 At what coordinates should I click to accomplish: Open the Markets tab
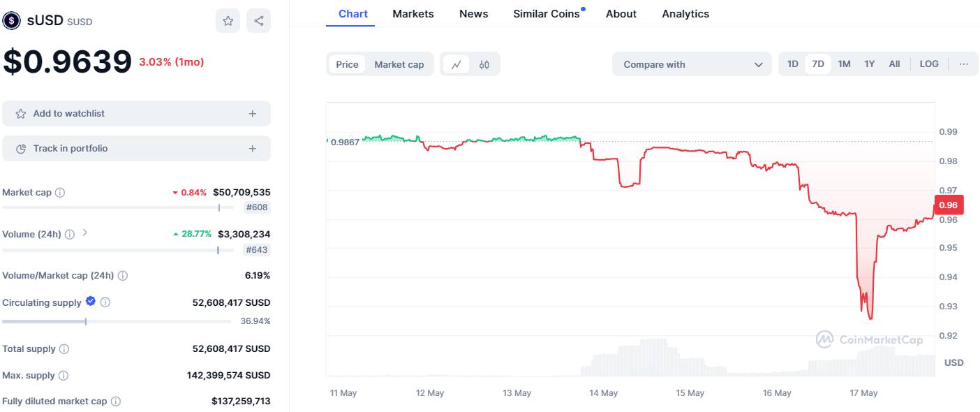click(x=413, y=13)
